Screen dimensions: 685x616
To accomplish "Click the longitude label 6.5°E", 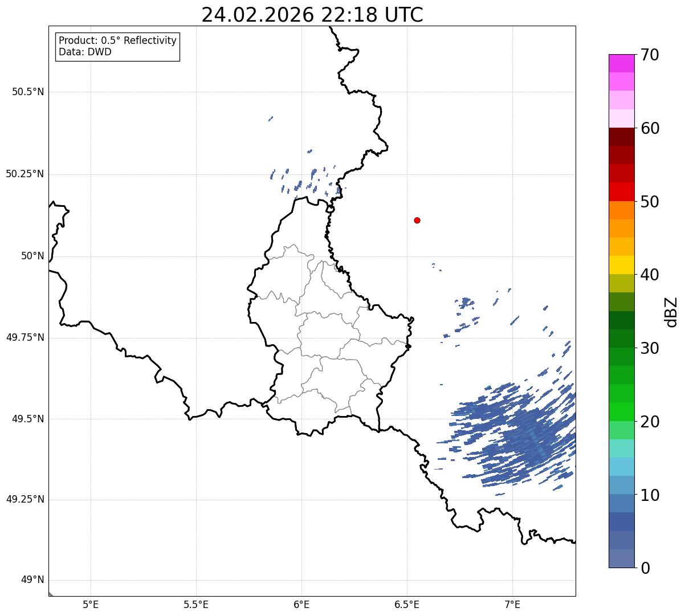I will tap(407, 604).
